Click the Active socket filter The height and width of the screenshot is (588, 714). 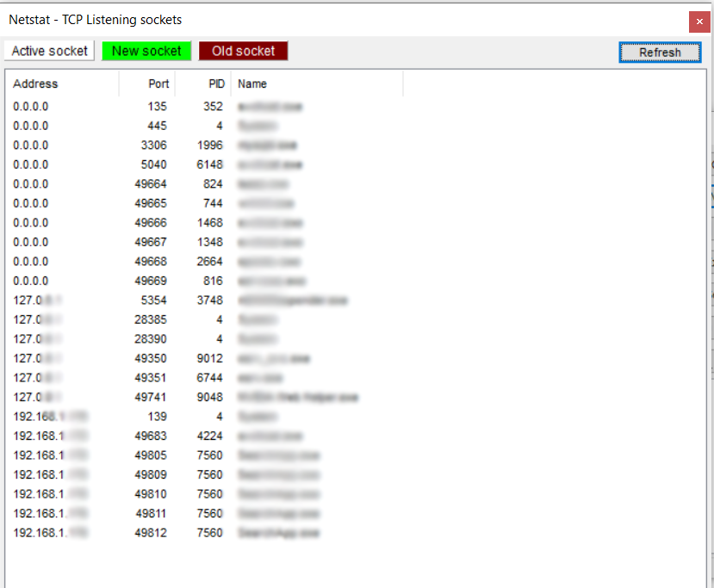[x=49, y=50]
